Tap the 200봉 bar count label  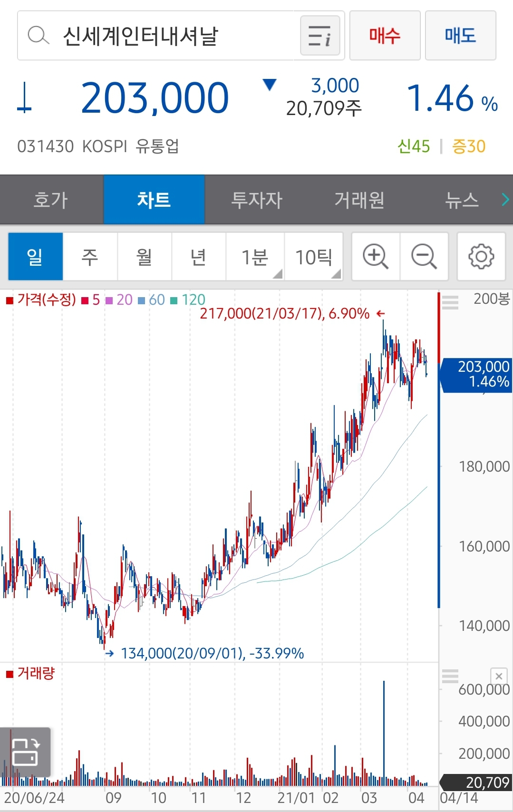point(492,299)
